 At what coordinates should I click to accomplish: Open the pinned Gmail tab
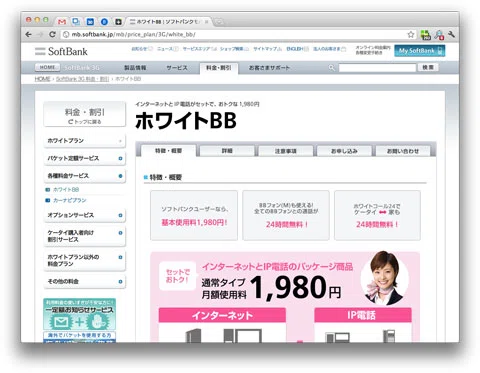point(62,22)
